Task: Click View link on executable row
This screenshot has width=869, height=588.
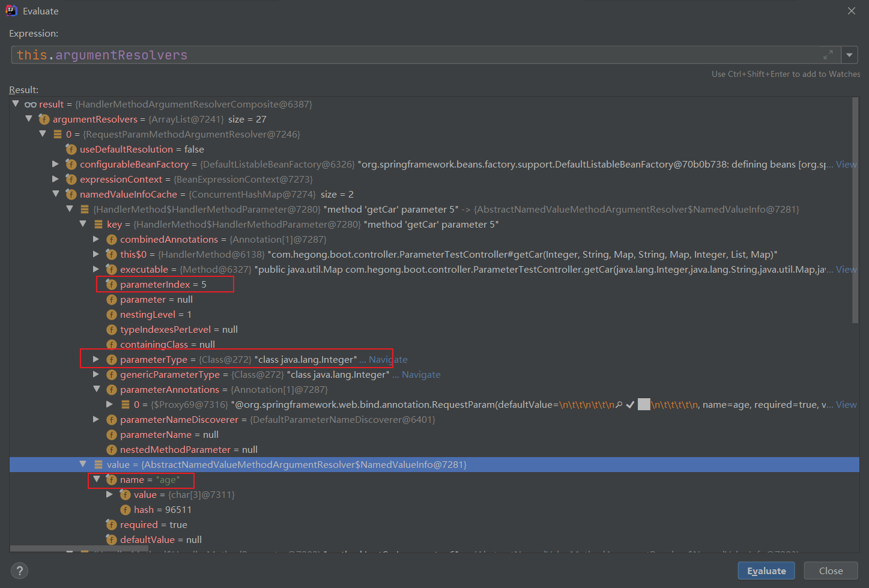Action: [846, 269]
